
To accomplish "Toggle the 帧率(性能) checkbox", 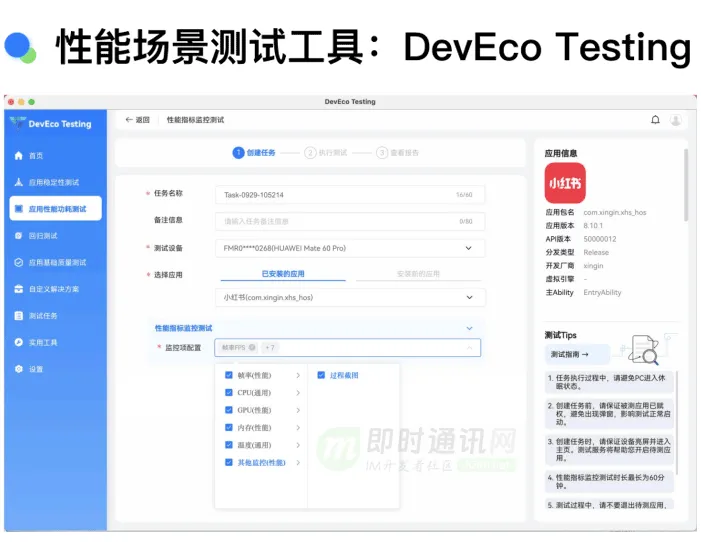I will [x=229, y=375].
